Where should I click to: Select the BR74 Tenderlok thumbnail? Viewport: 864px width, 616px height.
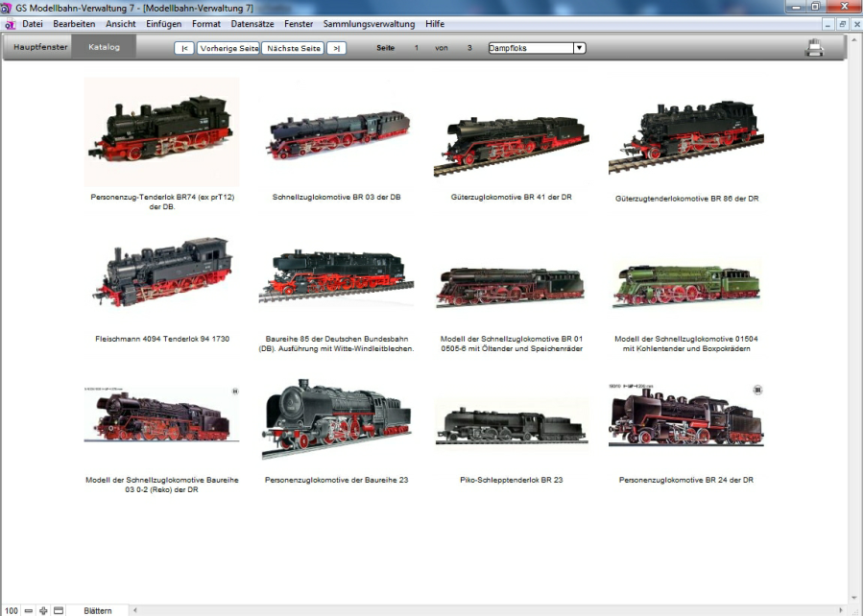(162, 132)
